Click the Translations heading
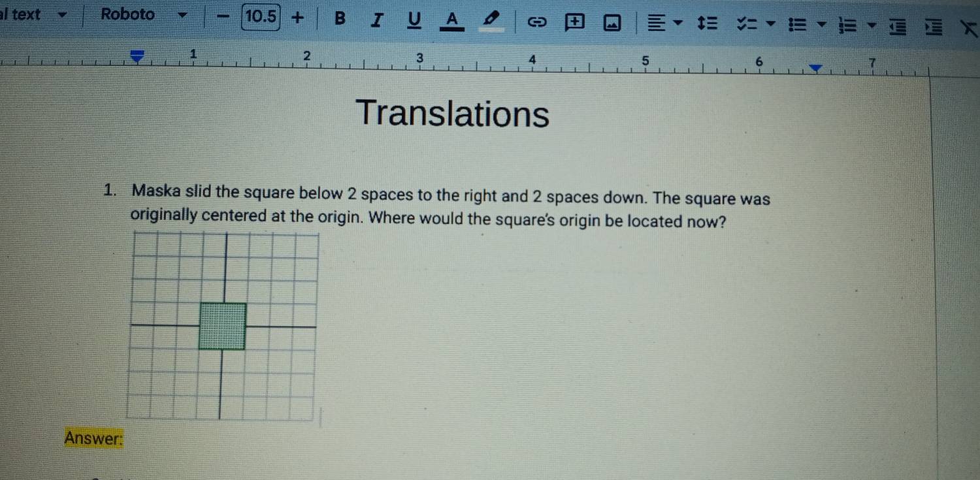Viewport: 980px width, 480px height. [x=453, y=114]
